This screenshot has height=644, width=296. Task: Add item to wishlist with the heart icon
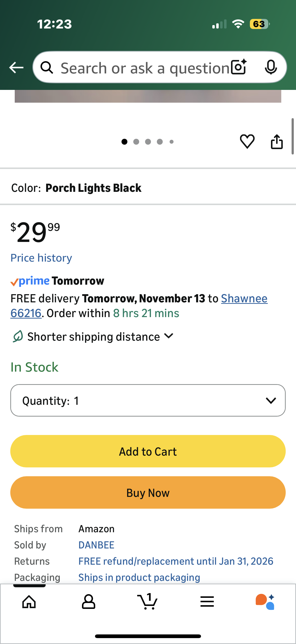point(247,141)
